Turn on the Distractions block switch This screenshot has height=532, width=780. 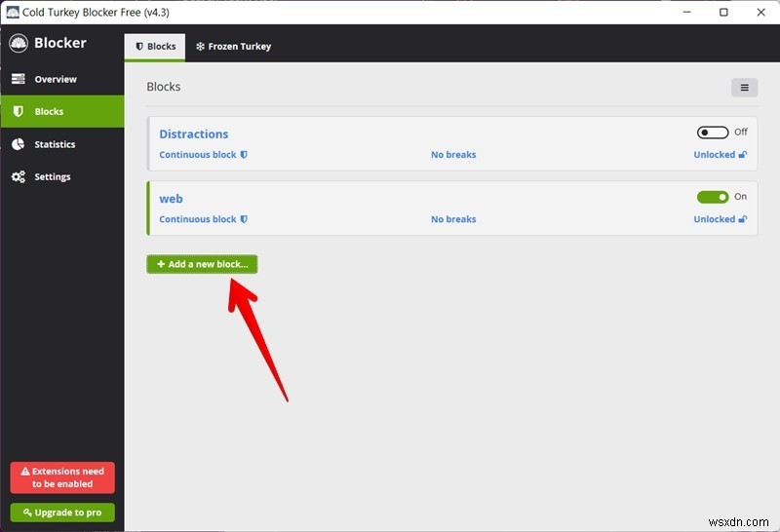point(713,133)
